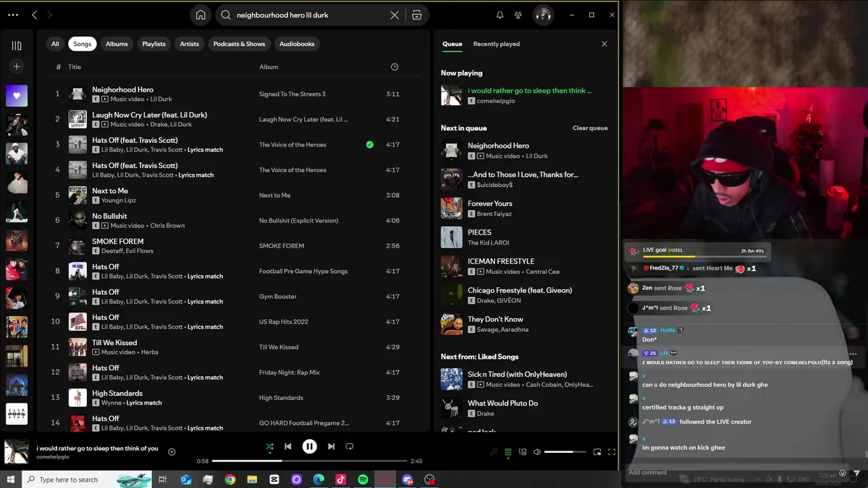868x488 pixels.
Task: Select Till We Kissed song row
Action: (233, 347)
